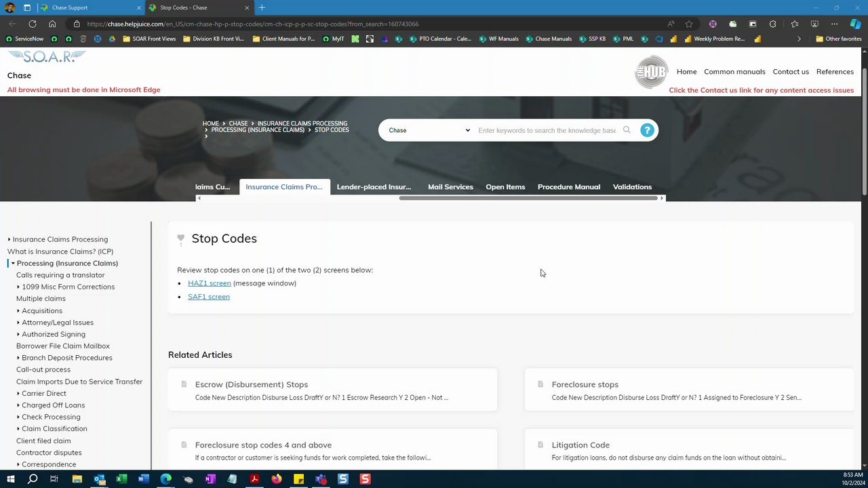Open File Explorer from the taskbar

coord(77,479)
